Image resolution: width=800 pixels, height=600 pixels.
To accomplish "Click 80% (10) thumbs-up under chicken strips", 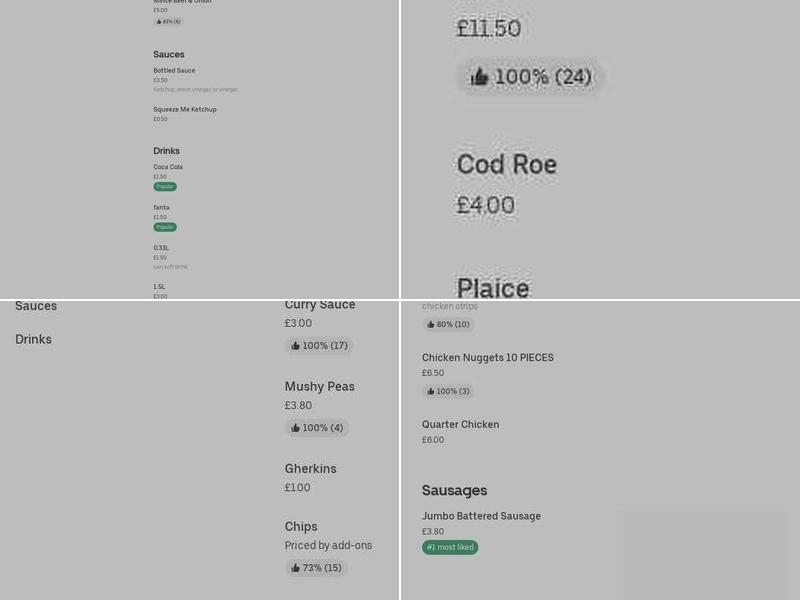I will tap(447, 324).
